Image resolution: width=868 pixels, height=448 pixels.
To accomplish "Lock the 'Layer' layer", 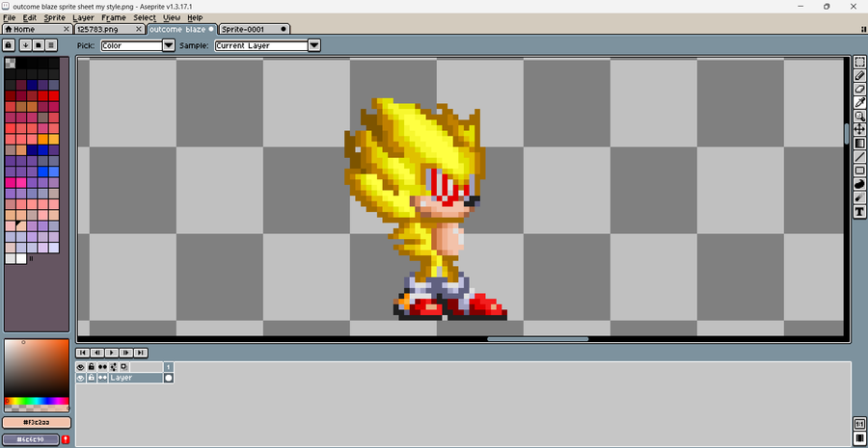I will pyautogui.click(x=92, y=378).
